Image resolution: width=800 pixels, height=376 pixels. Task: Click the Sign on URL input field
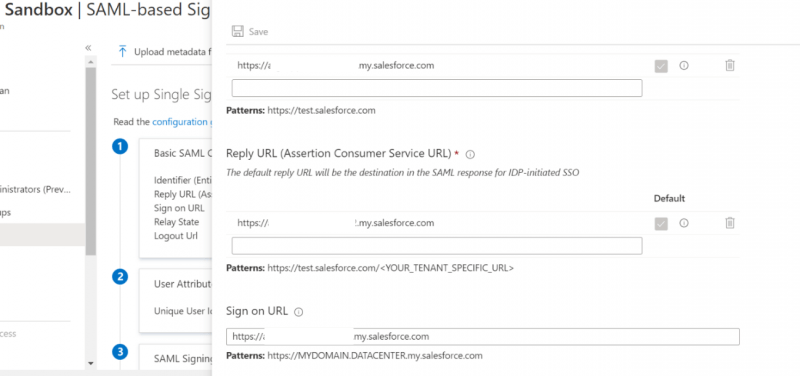point(483,337)
